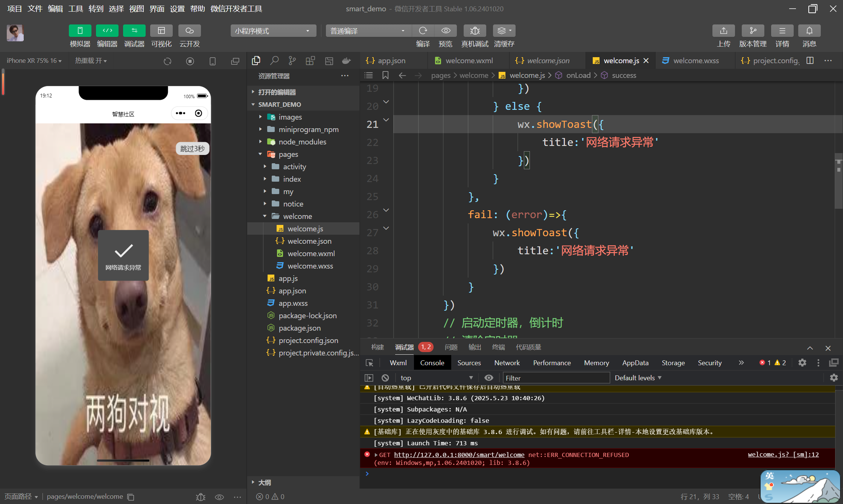This screenshot has width=843, height=504.
Task: Toggle the simulator (模拟器) panel button
Action: (x=80, y=31)
